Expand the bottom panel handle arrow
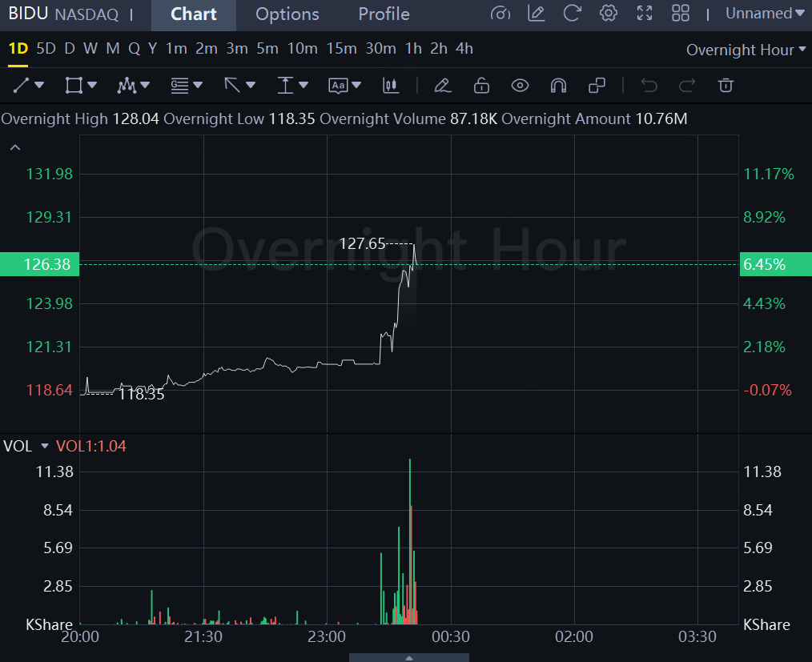The height and width of the screenshot is (662, 812). tap(409, 658)
